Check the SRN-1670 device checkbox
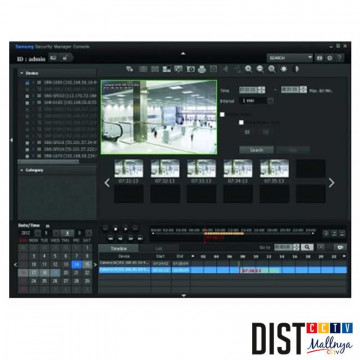This screenshot has height=360, width=360. (x=27, y=156)
